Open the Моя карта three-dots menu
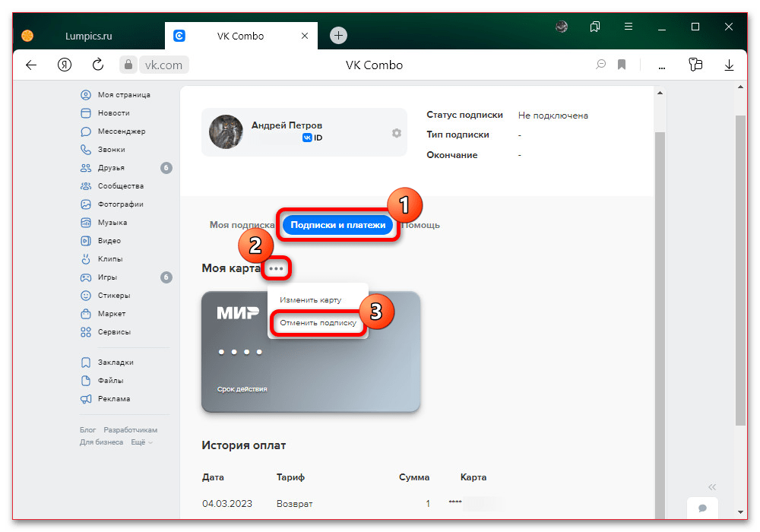The image size is (760, 532). click(x=277, y=268)
